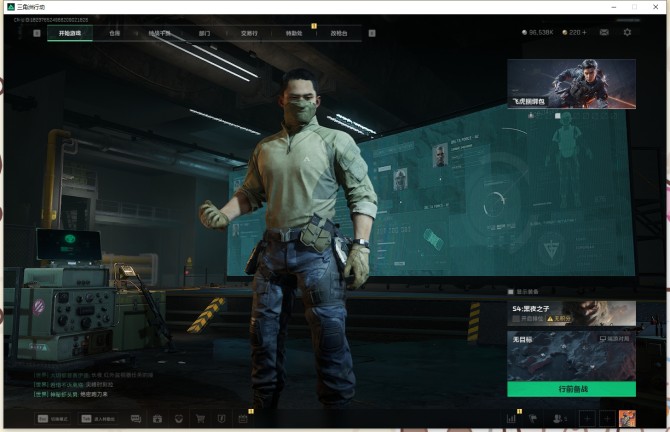This screenshot has width=670, height=432.
Task: Switch to the 部门 tab
Action: [x=204, y=33]
